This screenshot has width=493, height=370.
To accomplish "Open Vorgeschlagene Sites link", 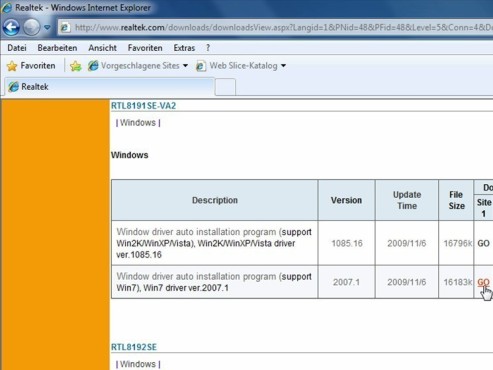I will 140,66.
